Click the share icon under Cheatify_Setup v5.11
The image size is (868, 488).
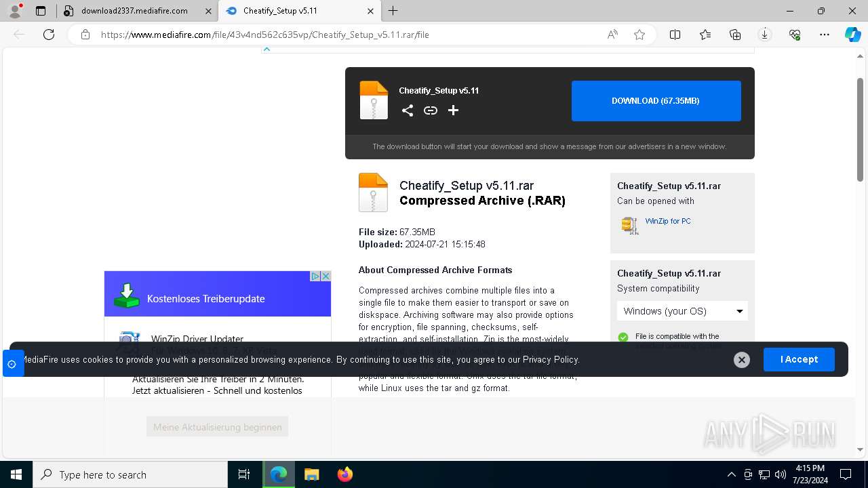(408, 110)
